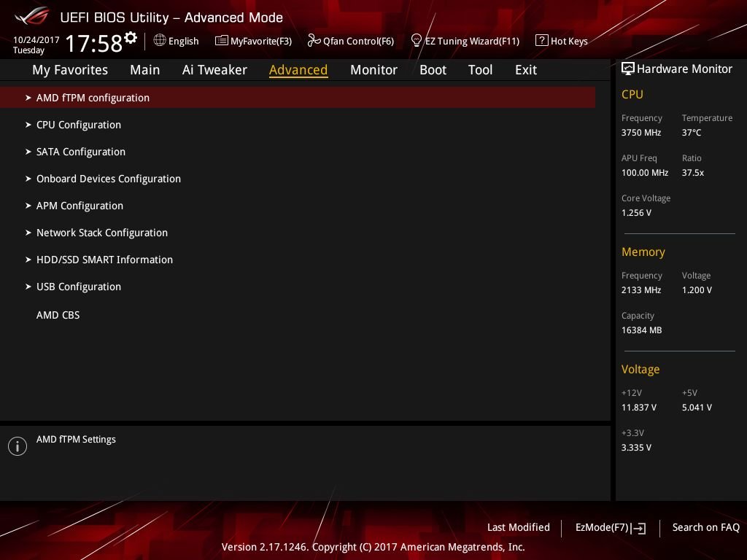Switch to the Monitor tab
This screenshot has width=747, height=560.
[373, 70]
